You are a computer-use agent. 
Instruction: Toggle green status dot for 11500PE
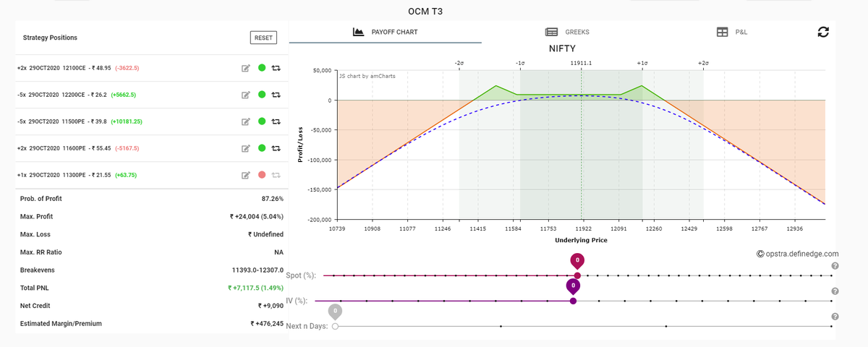(262, 121)
